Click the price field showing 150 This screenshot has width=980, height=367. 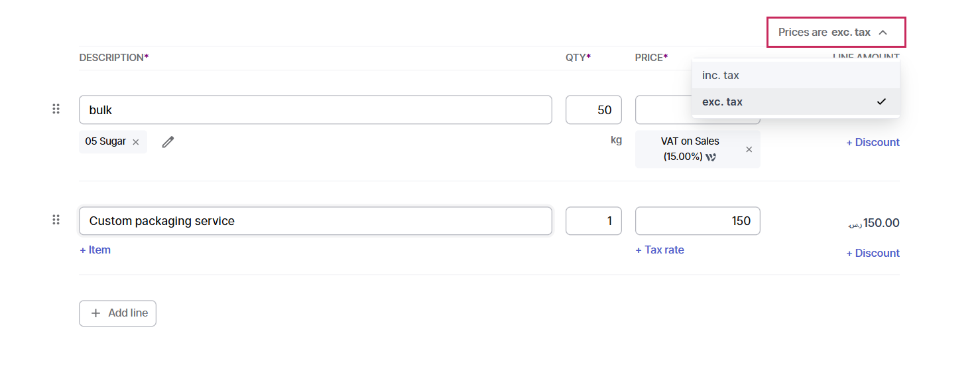point(697,221)
